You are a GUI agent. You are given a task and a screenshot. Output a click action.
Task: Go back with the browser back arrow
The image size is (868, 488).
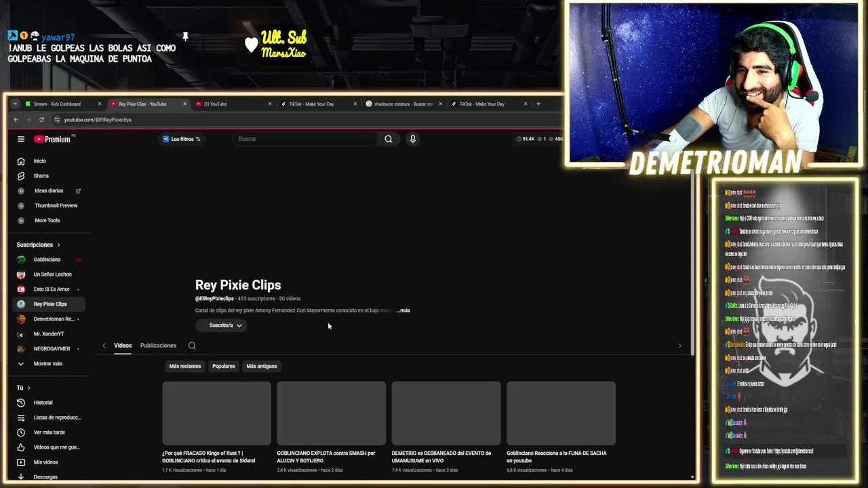click(x=16, y=119)
